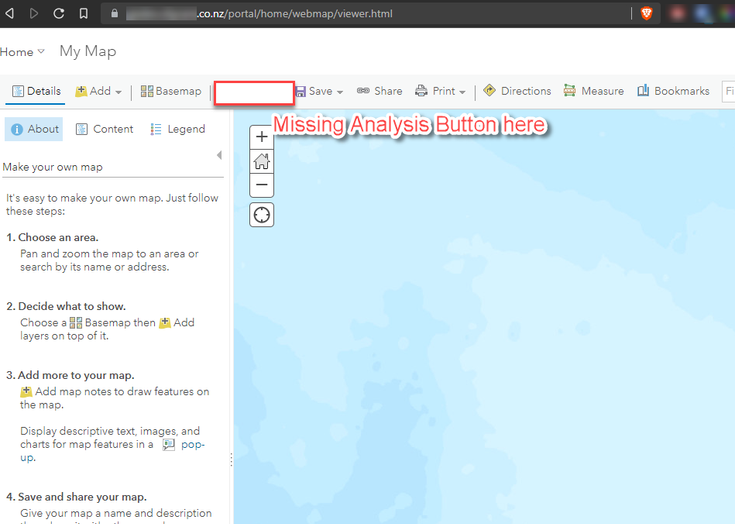
Task: Click the 'Make your own map' heading
Action: pyautogui.click(x=52, y=167)
